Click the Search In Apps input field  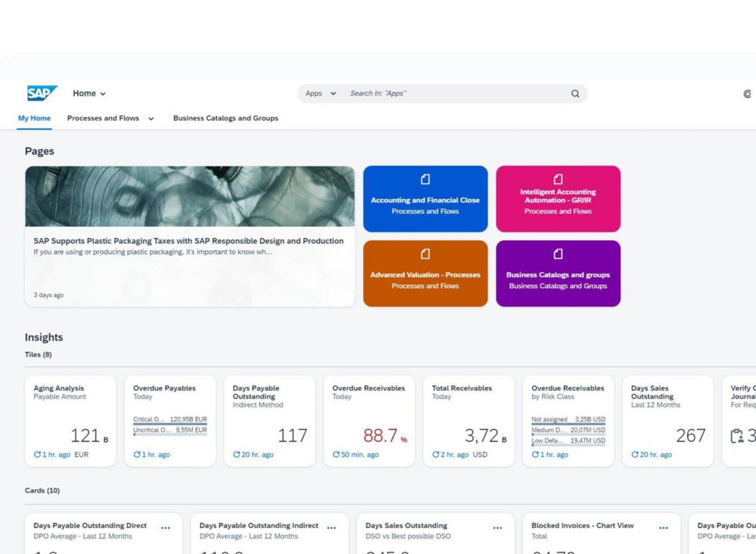[454, 94]
